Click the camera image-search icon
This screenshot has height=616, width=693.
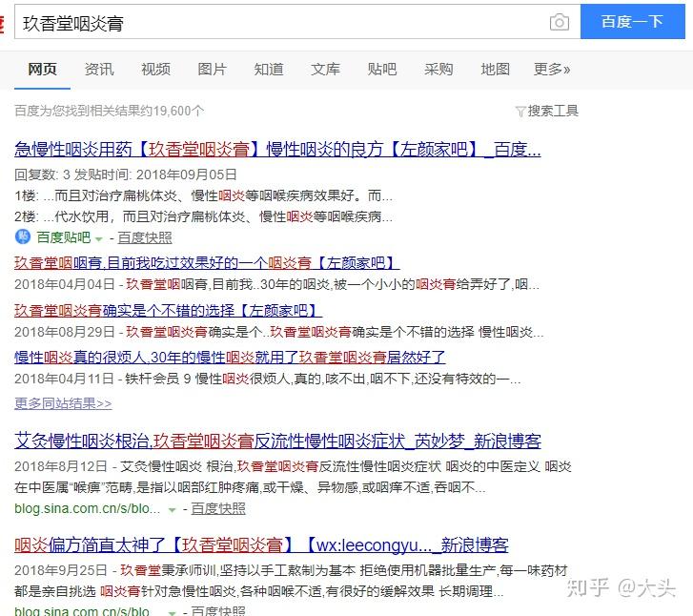pyautogui.click(x=560, y=22)
